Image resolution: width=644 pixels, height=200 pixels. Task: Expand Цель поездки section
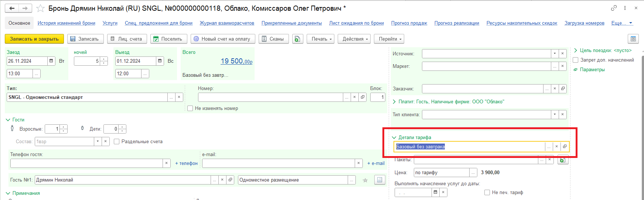coord(576,50)
